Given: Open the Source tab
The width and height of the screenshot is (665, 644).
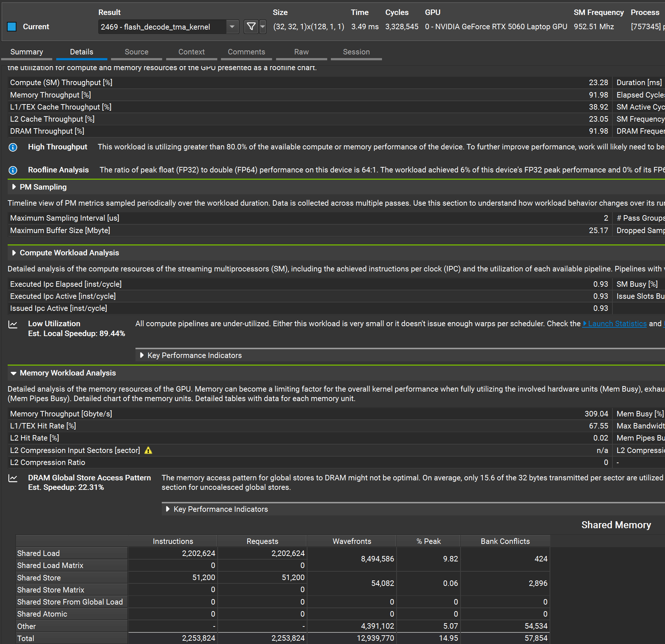Looking at the screenshot, I should (137, 52).
